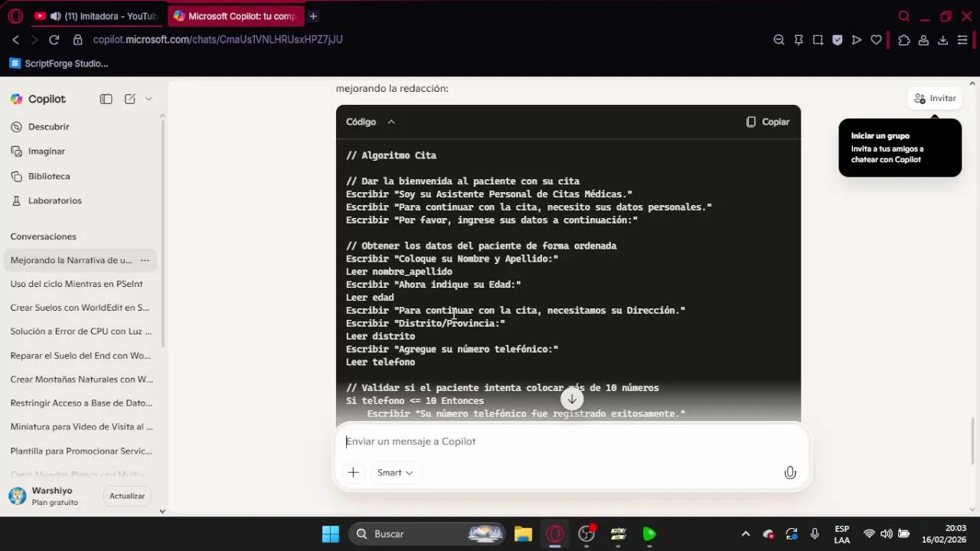Open conversation Plantilla para Promocionar Servicios
This screenshot has height=551, width=980.
coord(80,451)
